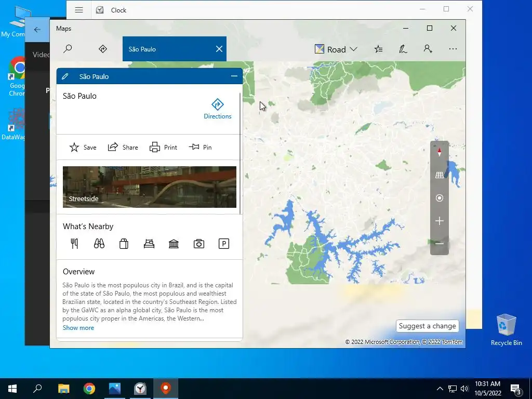Image resolution: width=532 pixels, height=399 pixels.
Task: Open File Explorer from taskbar
Action: pos(63,389)
